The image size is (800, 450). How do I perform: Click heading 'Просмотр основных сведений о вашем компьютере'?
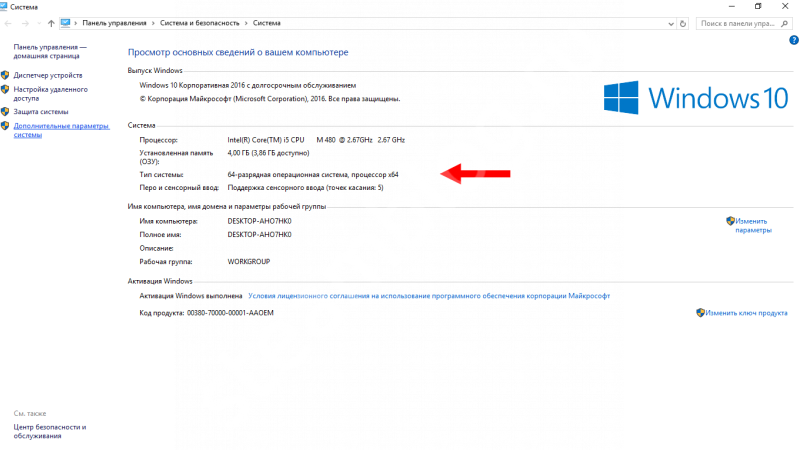[238, 52]
